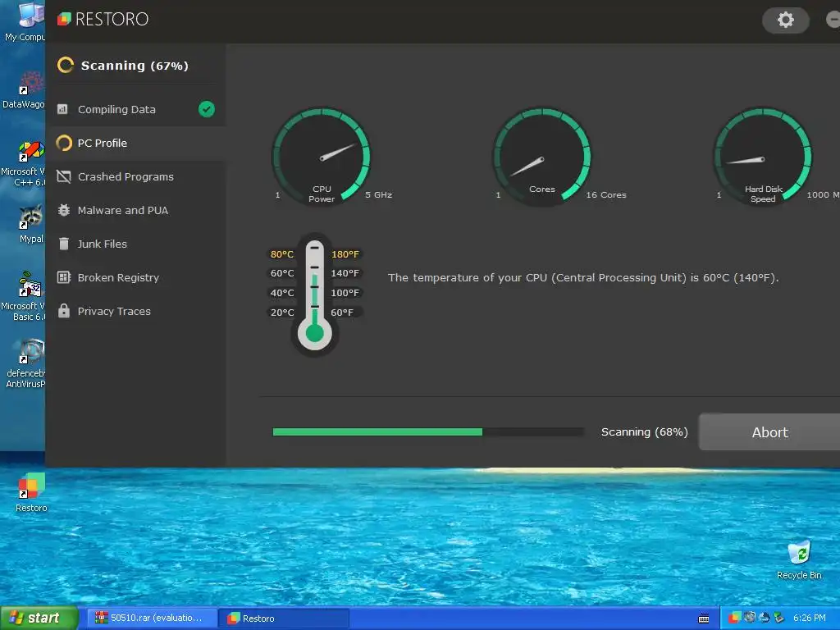
Task: Click the CPU temperature thermometer graphic
Action: click(x=314, y=294)
